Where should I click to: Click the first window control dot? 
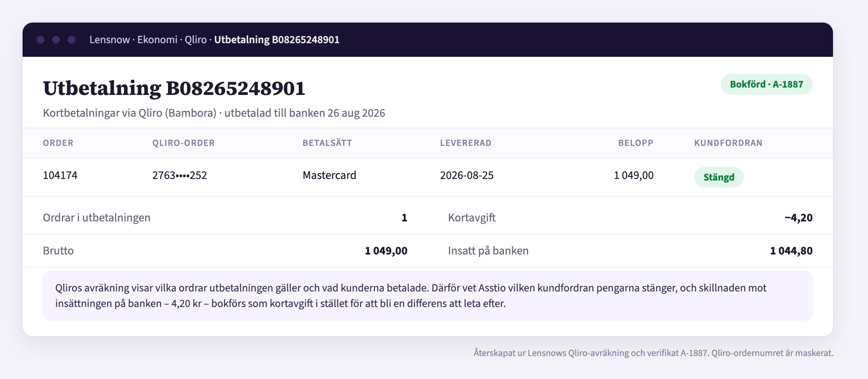(x=40, y=40)
